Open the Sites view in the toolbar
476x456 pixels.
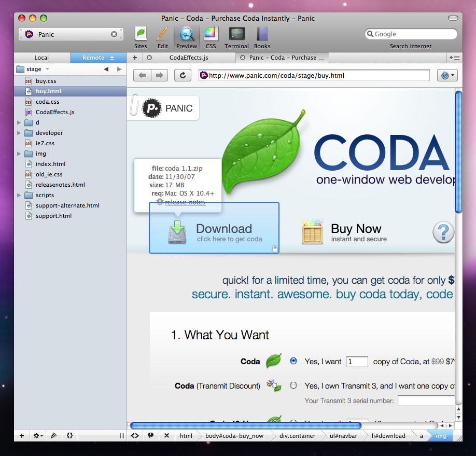click(141, 34)
